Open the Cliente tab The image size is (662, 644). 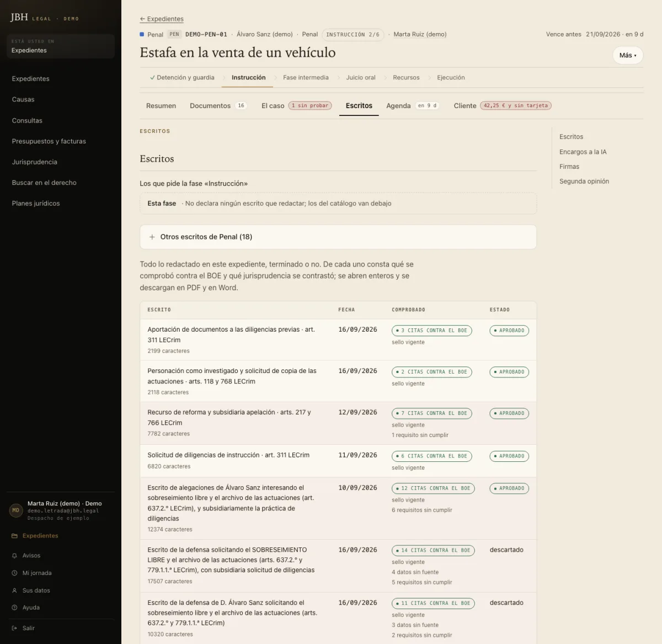503,105
